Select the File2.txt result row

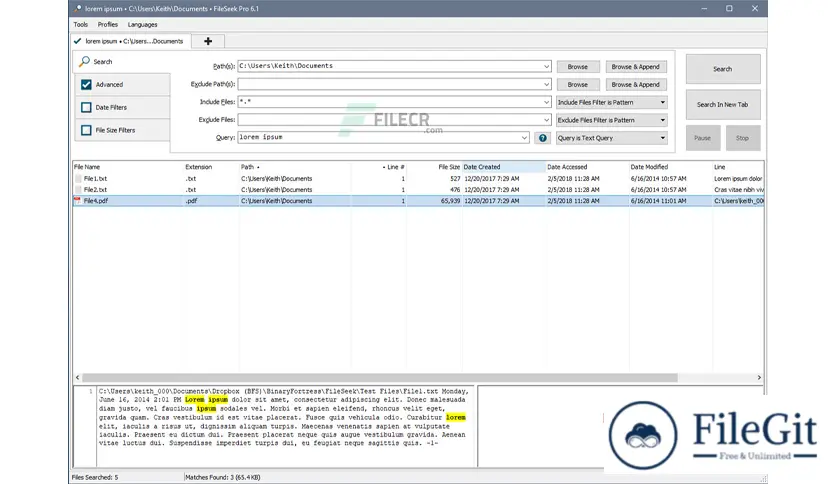click(419, 190)
